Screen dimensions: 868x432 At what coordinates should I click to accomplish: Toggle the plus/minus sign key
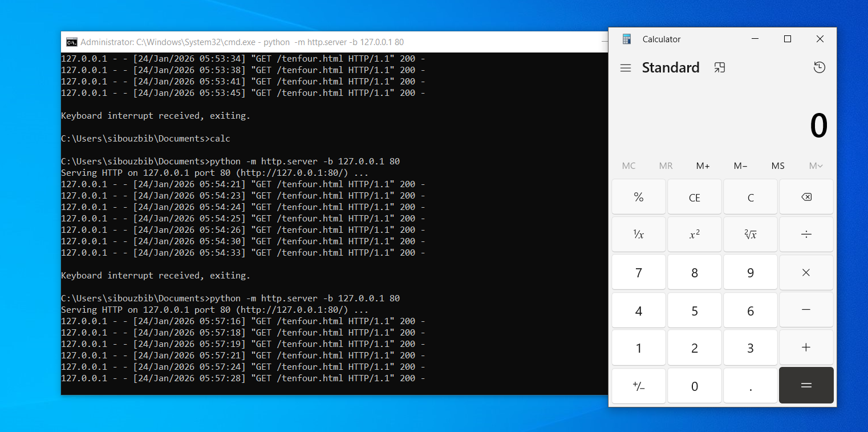coord(638,386)
